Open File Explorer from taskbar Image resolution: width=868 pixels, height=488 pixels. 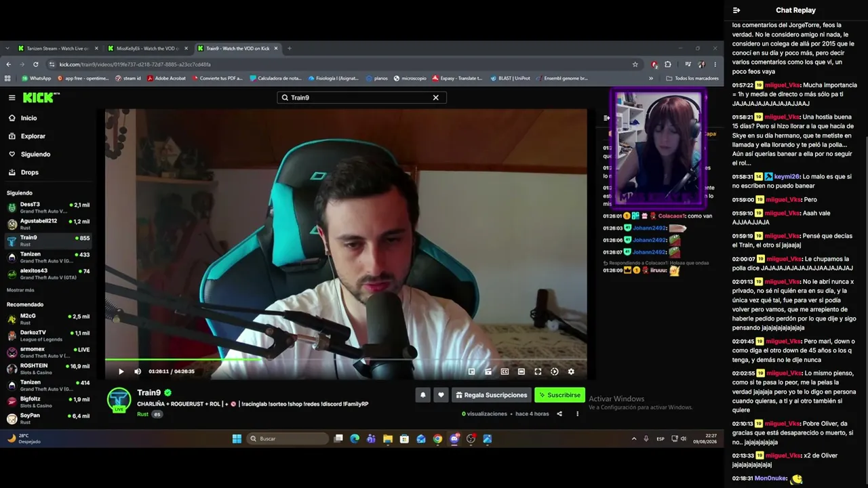tap(388, 439)
